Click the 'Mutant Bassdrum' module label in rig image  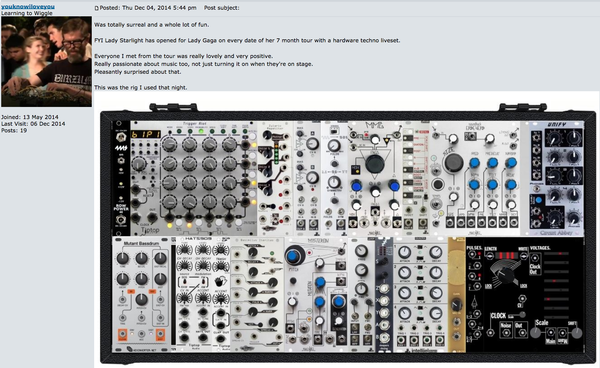coord(141,243)
